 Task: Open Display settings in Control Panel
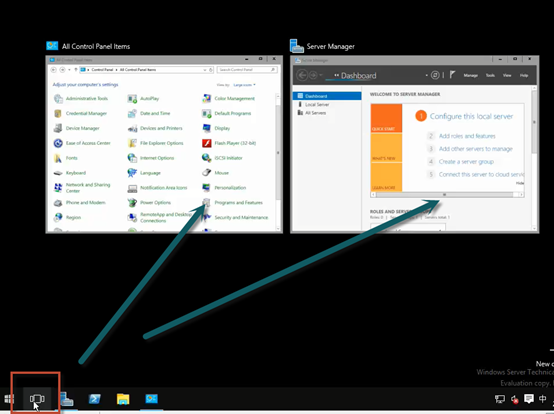216,128
